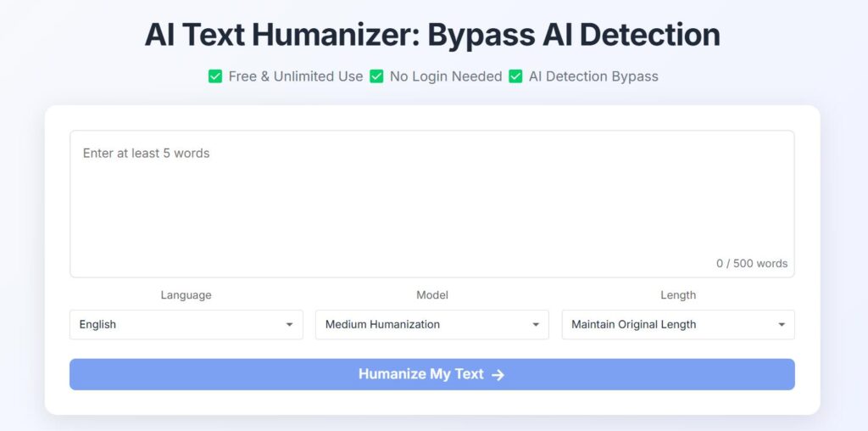
Task: Click green checkmark beside AI Detection Bypass
Action: click(x=515, y=76)
